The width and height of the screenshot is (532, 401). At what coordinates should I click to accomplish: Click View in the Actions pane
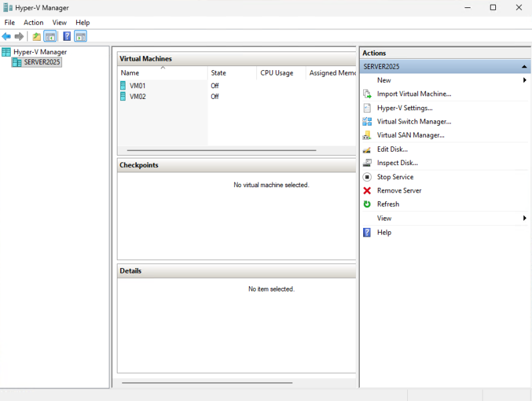pos(384,218)
